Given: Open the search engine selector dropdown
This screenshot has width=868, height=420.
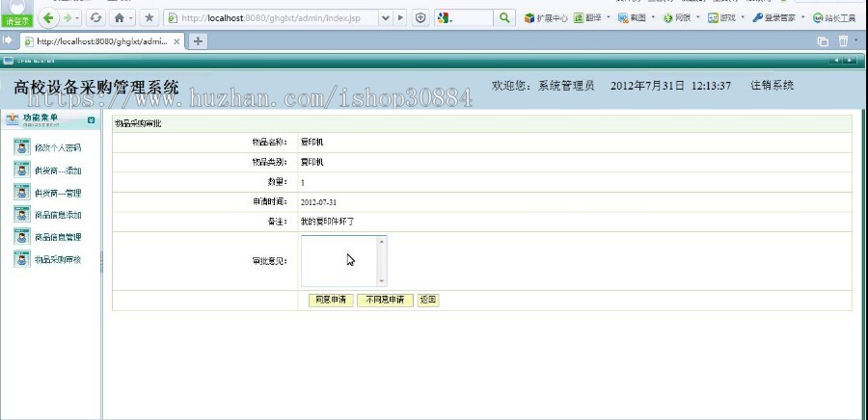Looking at the screenshot, I should 445,17.
